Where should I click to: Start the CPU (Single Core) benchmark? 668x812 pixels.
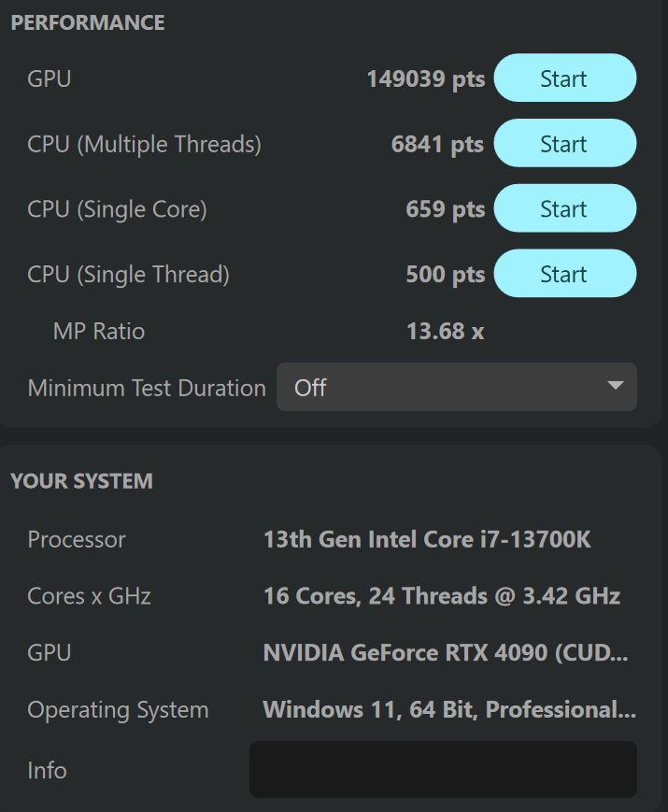click(565, 208)
